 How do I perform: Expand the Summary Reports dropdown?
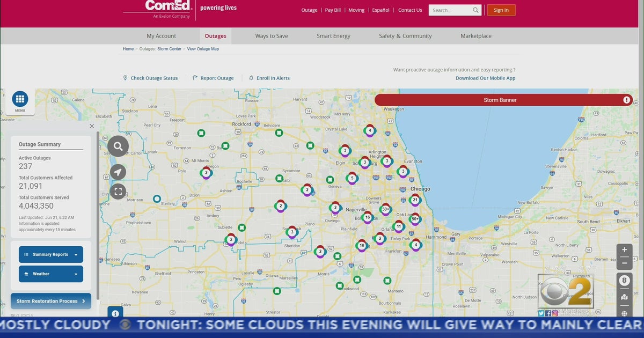coord(51,254)
